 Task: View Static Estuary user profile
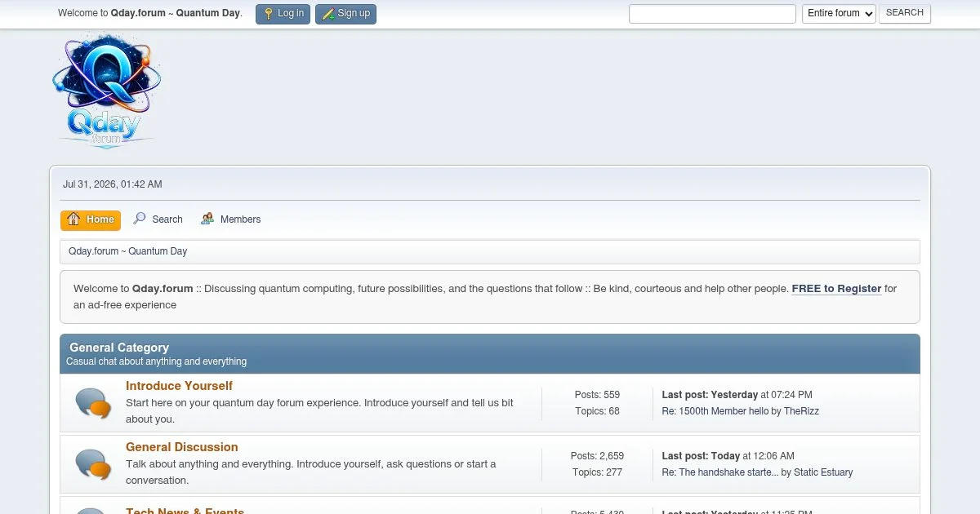[x=823, y=472]
